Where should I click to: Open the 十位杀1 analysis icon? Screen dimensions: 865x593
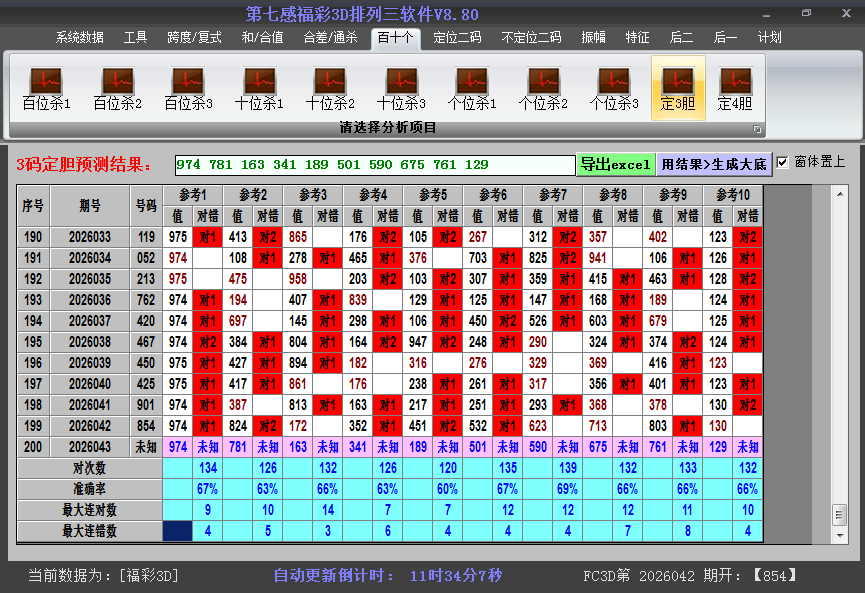pyautogui.click(x=259, y=88)
